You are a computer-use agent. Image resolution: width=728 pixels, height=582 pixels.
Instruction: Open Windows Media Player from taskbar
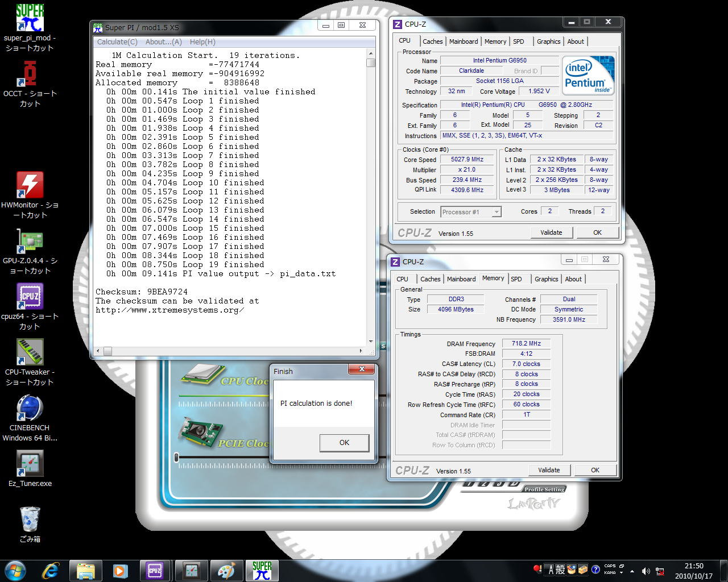click(x=121, y=571)
